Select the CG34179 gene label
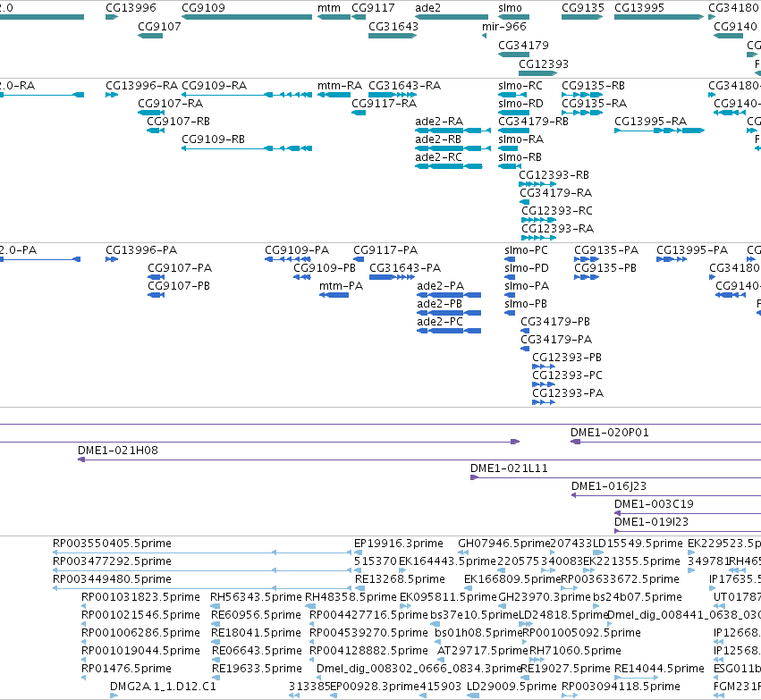The width and height of the screenshot is (761, 700). (523, 45)
